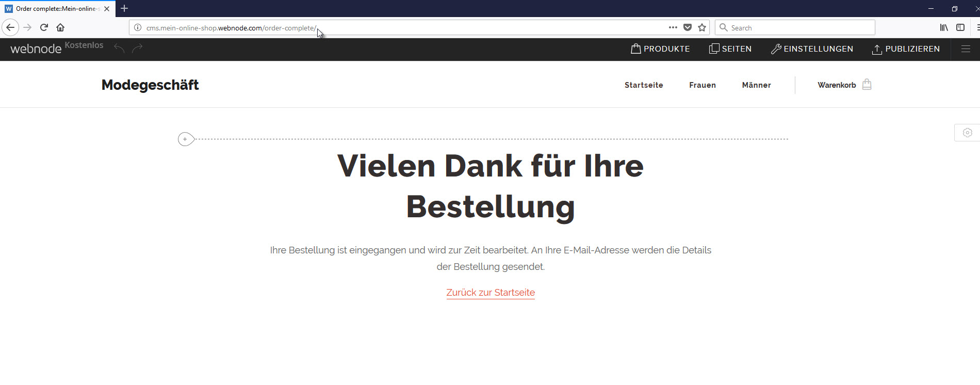Click the browser back arrow button
980x385 pixels.
click(10, 27)
